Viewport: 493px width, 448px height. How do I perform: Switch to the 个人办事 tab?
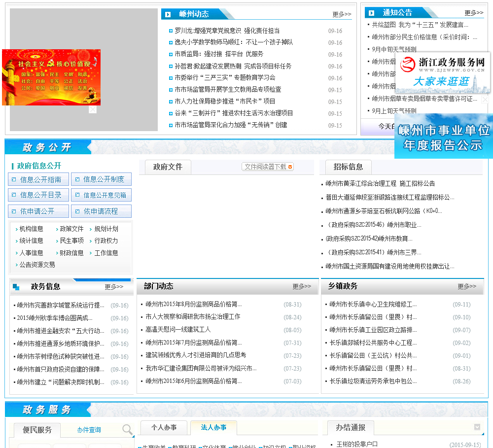pyautogui.click(x=164, y=428)
